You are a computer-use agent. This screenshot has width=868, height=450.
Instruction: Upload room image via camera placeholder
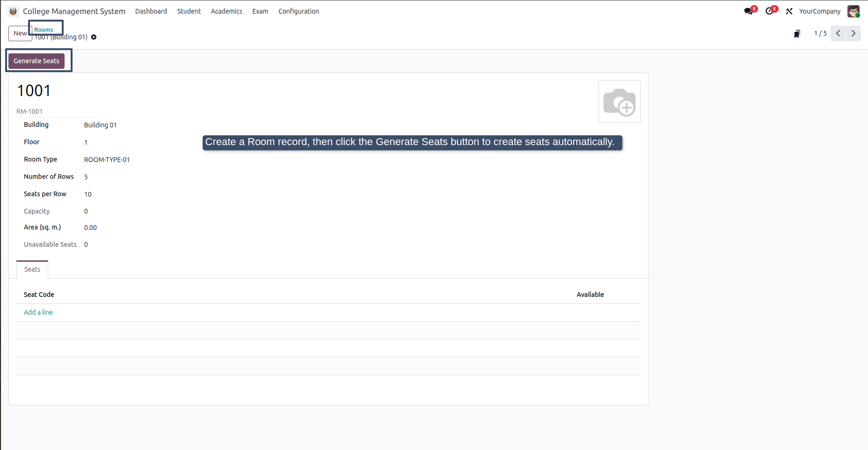tap(619, 102)
